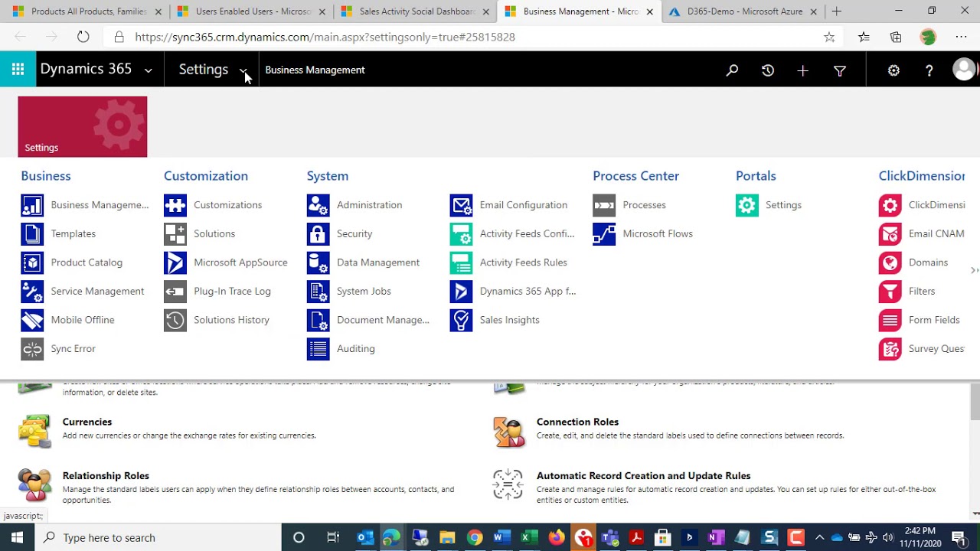
Task: Select the Product Catalog icon
Action: pos(32,262)
